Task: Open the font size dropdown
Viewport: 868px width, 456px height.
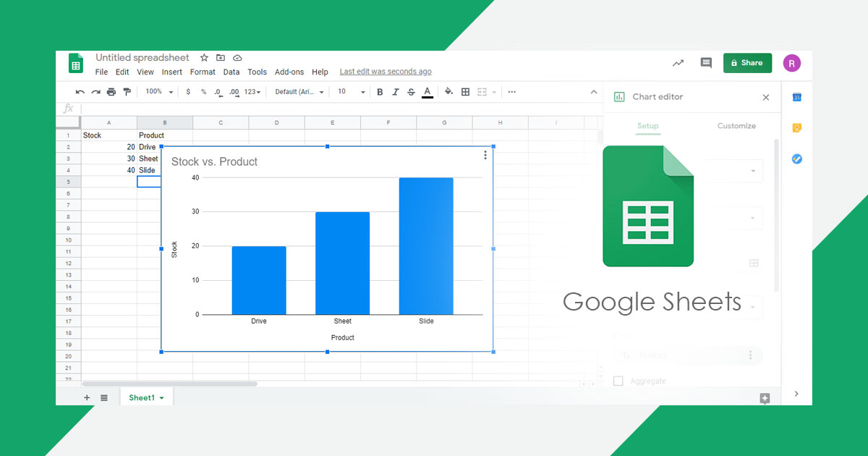Action: (349, 91)
